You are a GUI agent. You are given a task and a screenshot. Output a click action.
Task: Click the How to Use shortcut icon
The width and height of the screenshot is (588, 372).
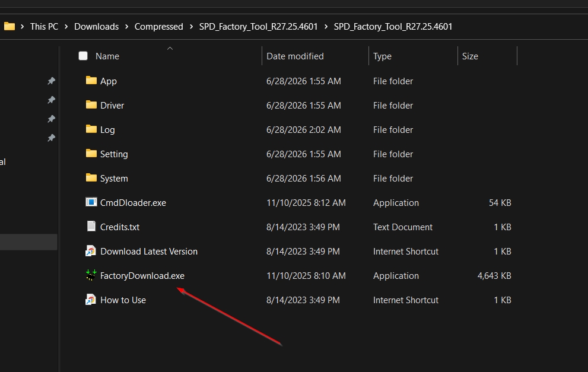point(91,300)
